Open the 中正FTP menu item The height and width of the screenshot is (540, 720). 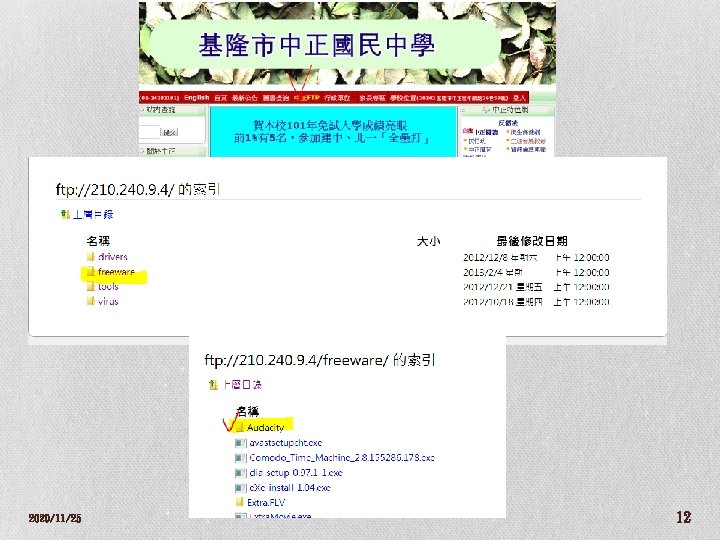306,98
